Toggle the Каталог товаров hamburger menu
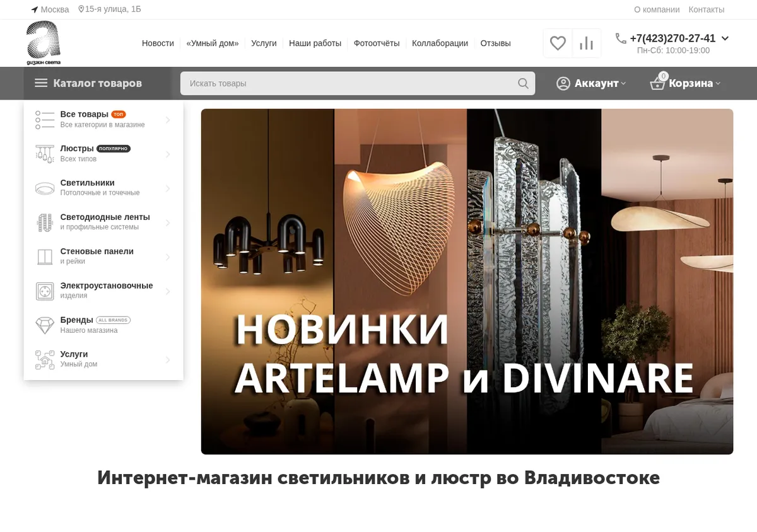This screenshot has width=757, height=532. 41,83
